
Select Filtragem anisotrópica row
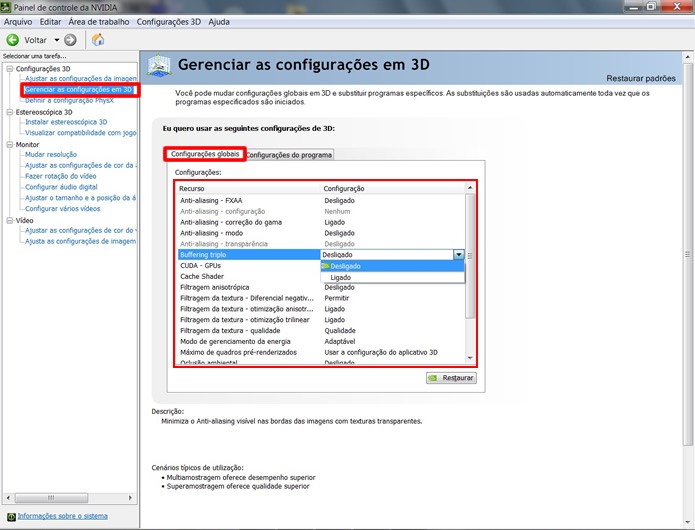(x=321, y=287)
